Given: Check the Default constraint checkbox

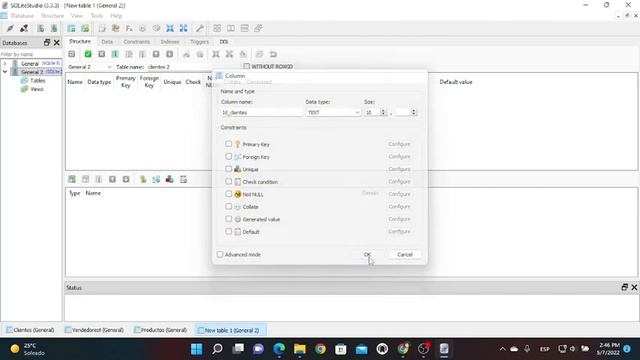Looking at the screenshot, I should 229,231.
